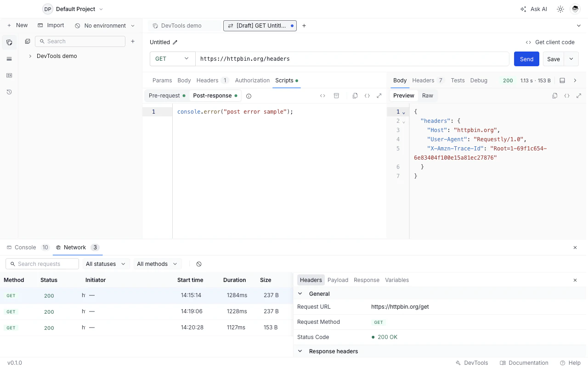Open the Variables tab in request details
This screenshot has width=588, height=368.
tap(397, 280)
